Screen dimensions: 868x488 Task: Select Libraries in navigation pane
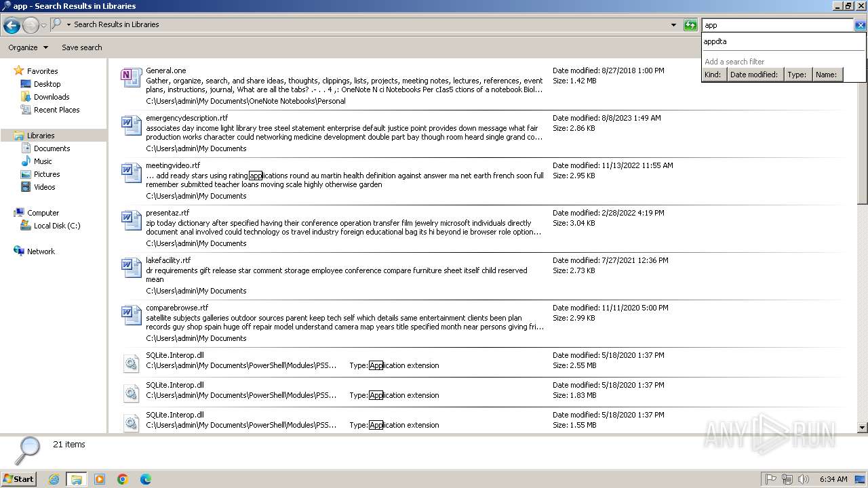coord(41,136)
